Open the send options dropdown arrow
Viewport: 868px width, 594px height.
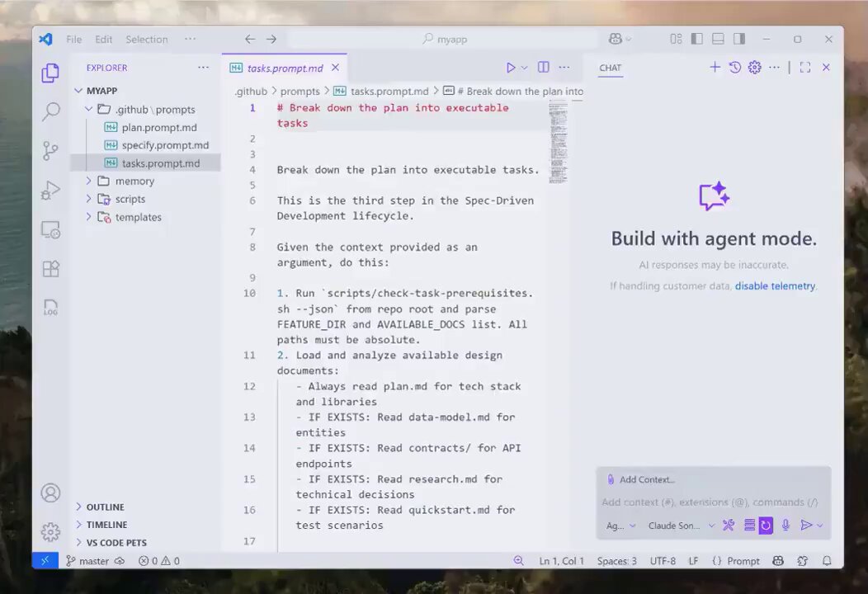(x=820, y=526)
